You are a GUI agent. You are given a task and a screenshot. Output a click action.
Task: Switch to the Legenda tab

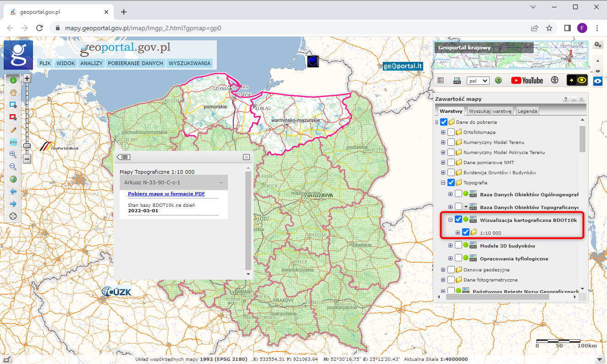pyautogui.click(x=527, y=110)
